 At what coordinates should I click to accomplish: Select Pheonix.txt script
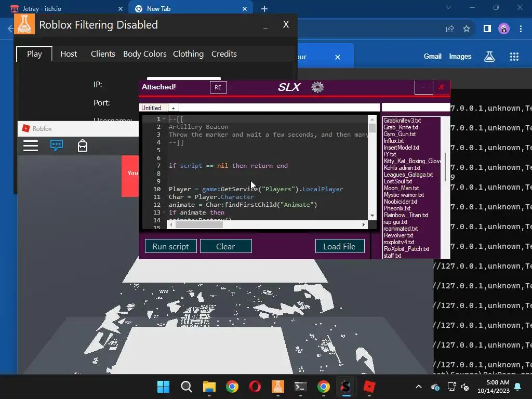[x=397, y=208]
